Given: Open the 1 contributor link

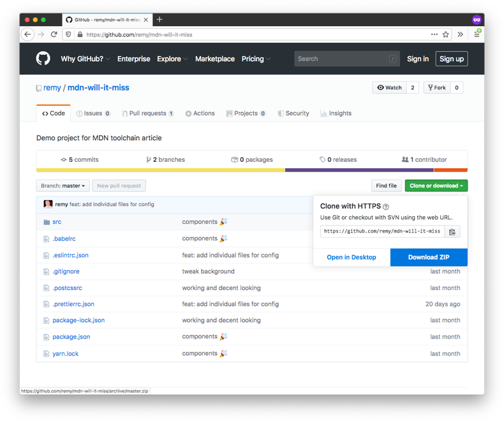Looking at the screenshot, I should coord(424,159).
